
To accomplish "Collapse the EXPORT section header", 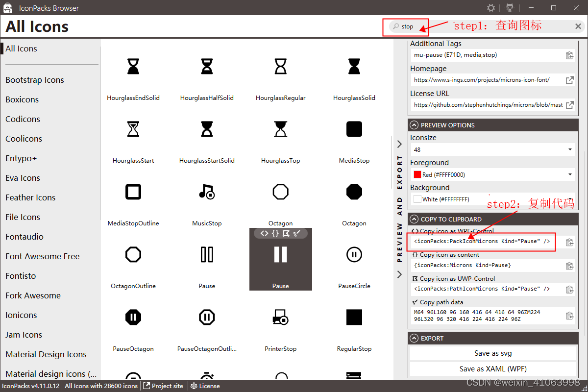I will click(x=414, y=338).
